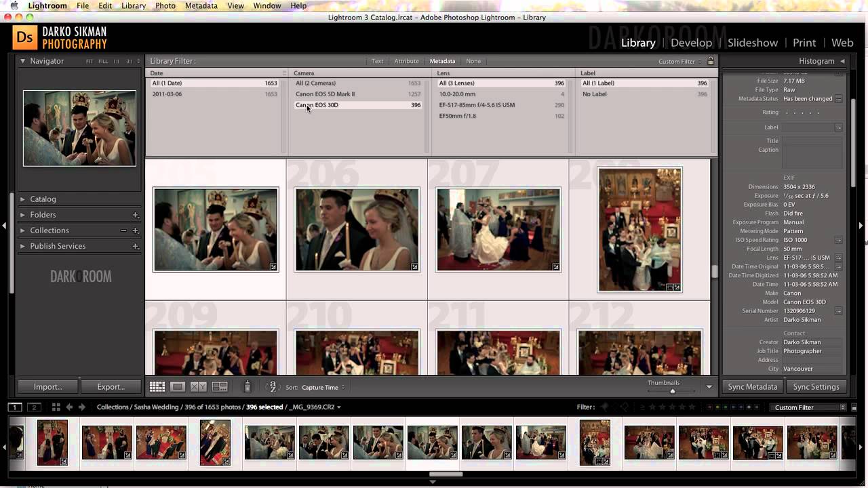The width and height of the screenshot is (868, 488).
Task: Select the Painter spray can tool
Action: pos(248,387)
